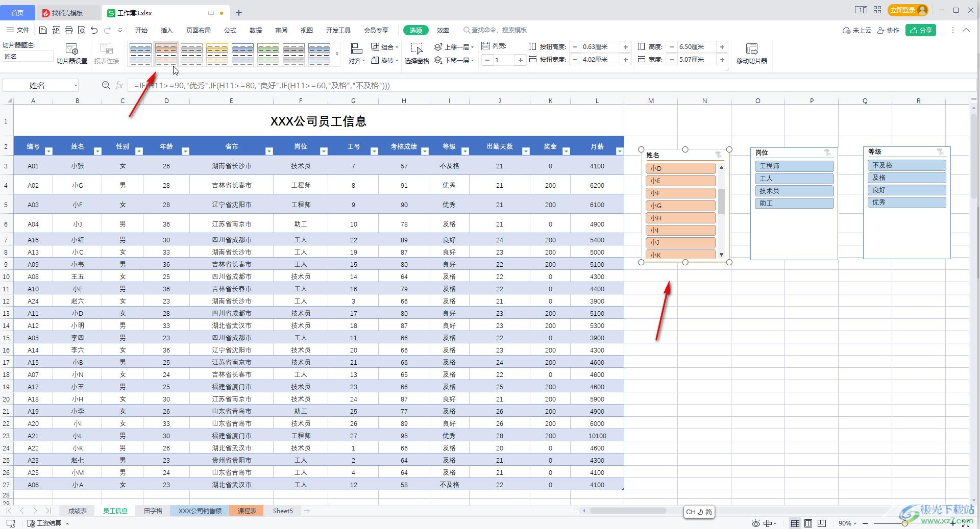
Task: Click the eye protection mode icon in status bar
Action: tap(755, 523)
